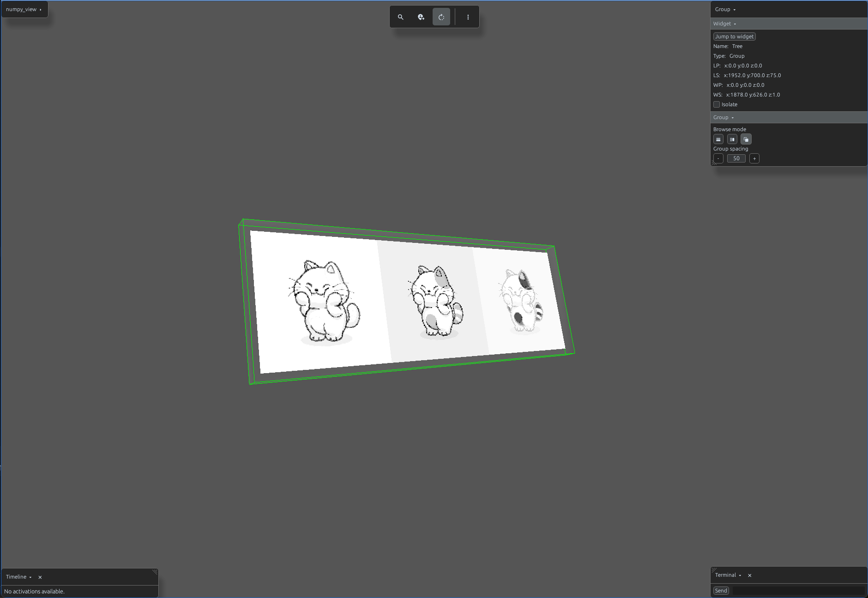
Task: Click the magnifier search icon in top toolbar
Action: [401, 17]
